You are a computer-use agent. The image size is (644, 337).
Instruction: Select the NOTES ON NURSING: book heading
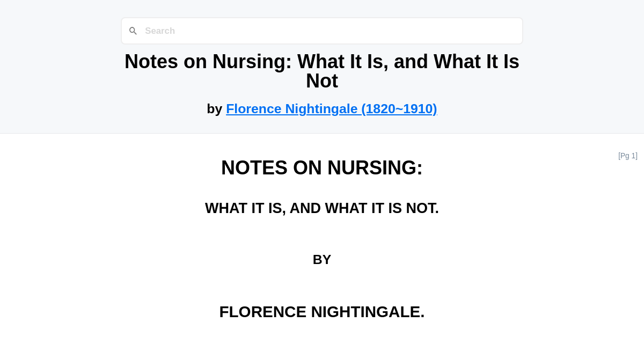(x=322, y=167)
